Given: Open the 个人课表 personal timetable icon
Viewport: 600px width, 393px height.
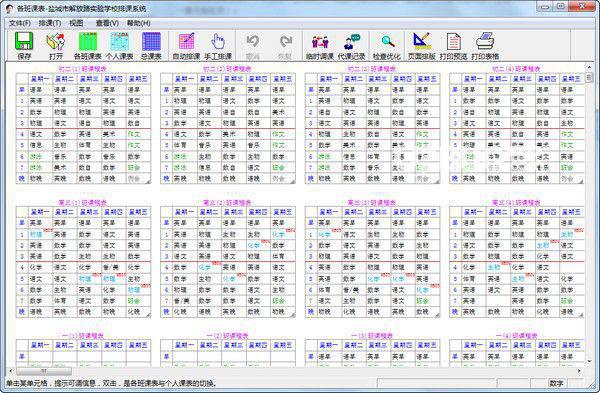Looking at the screenshot, I should [x=119, y=41].
